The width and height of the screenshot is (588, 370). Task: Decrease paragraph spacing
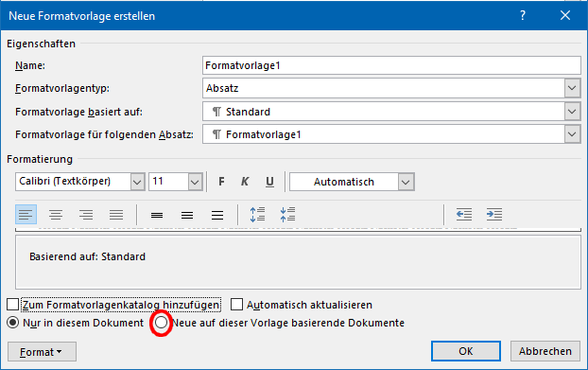287,214
